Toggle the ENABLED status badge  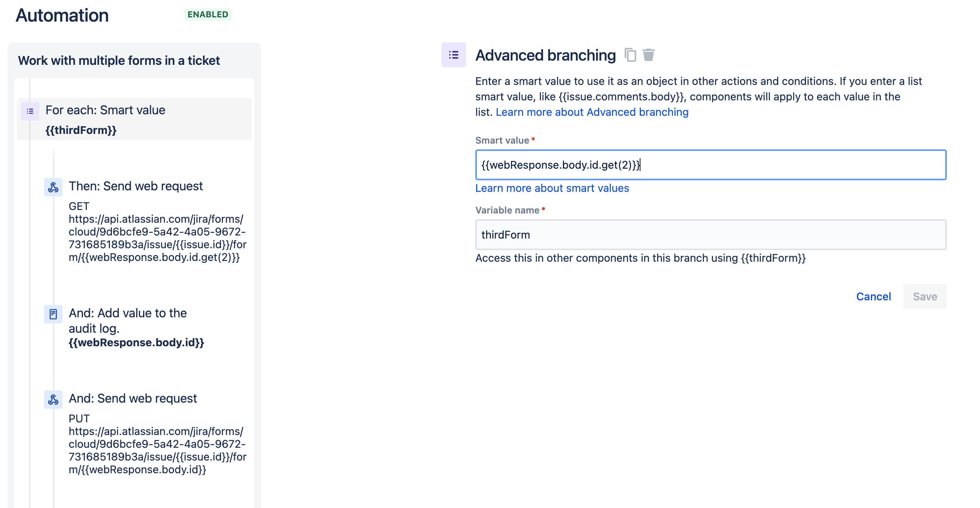coord(208,15)
